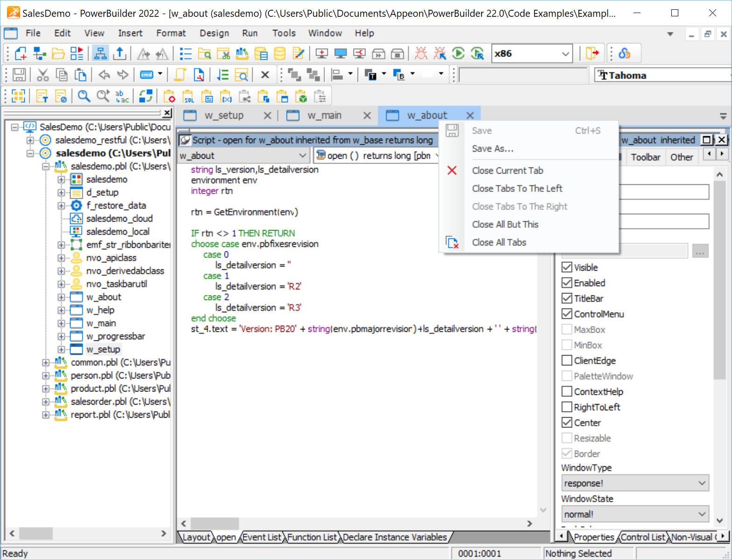Switch to the Toolbar properties tab

click(645, 157)
